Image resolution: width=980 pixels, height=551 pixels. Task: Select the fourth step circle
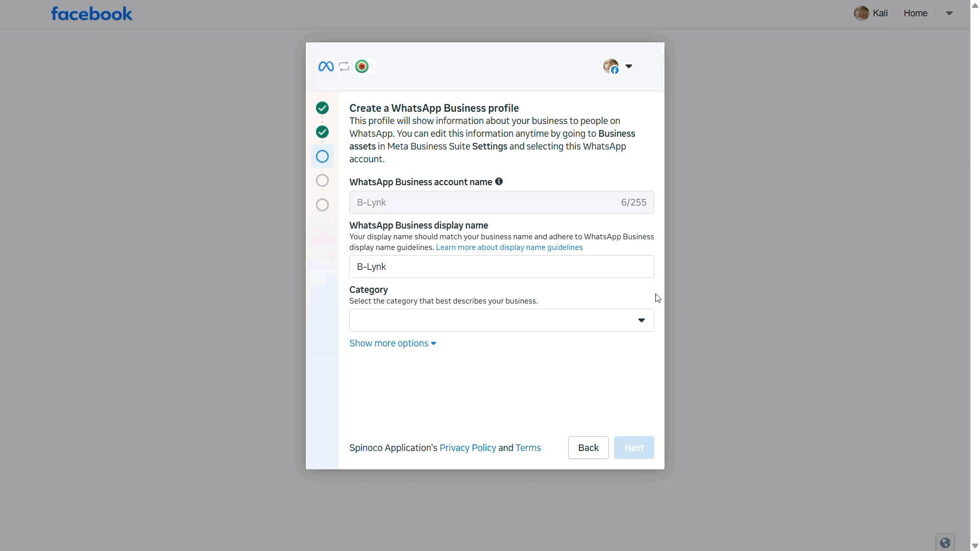322,181
